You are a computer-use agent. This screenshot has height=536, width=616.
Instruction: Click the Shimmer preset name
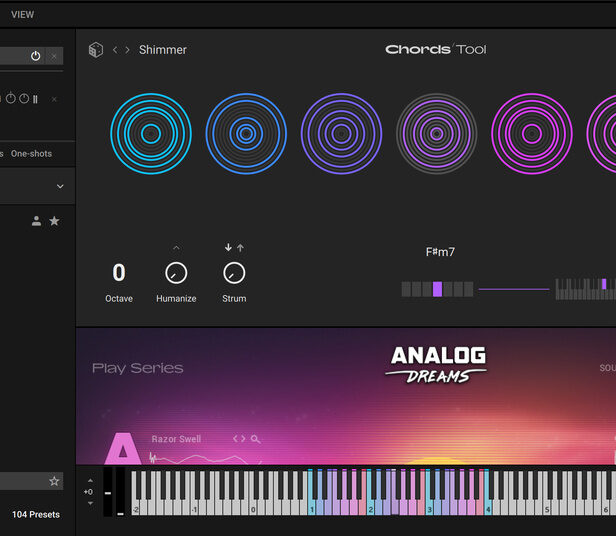point(163,50)
